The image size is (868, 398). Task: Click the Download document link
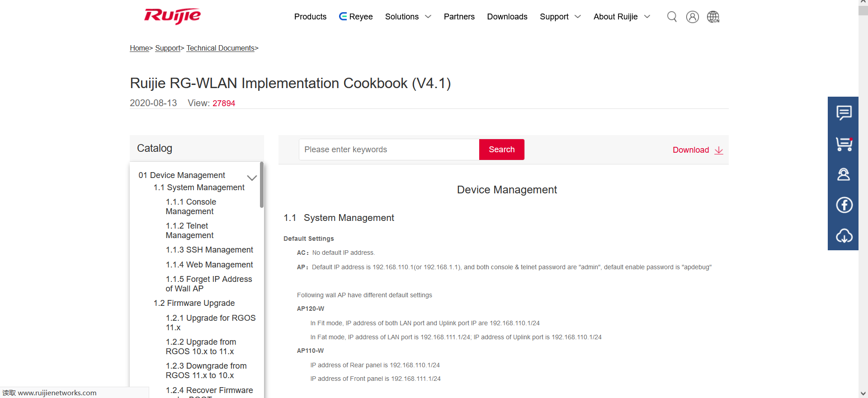pyautogui.click(x=691, y=150)
